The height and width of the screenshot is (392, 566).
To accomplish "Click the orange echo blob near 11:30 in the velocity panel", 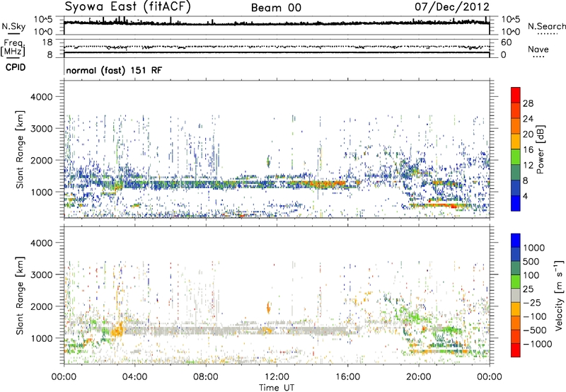I will tap(268, 308).
